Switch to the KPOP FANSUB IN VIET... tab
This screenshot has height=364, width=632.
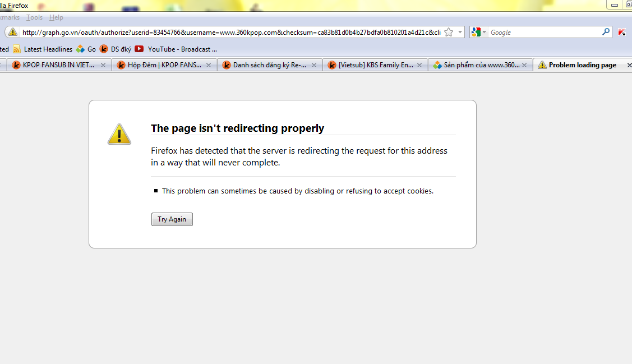(x=59, y=65)
